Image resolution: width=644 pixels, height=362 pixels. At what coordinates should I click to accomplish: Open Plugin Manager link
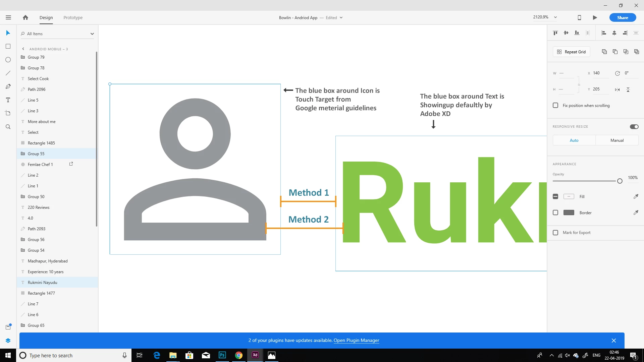[x=356, y=340]
